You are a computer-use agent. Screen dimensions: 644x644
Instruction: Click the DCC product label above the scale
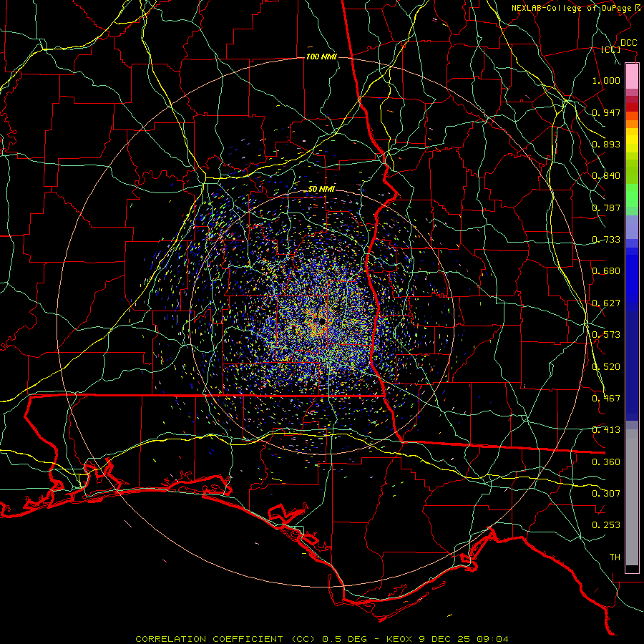click(x=628, y=43)
